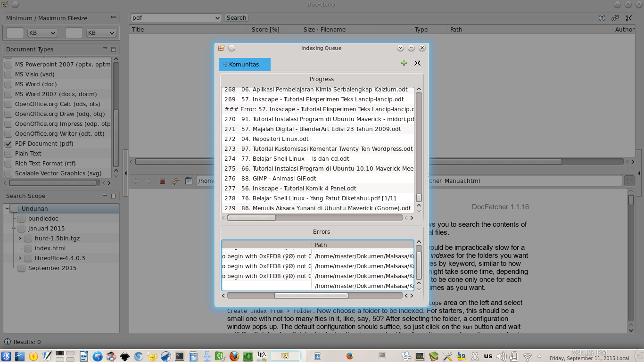Open the maximum filesize KB unit dropdown
Screen dimensions: 644x362
click(101, 33)
